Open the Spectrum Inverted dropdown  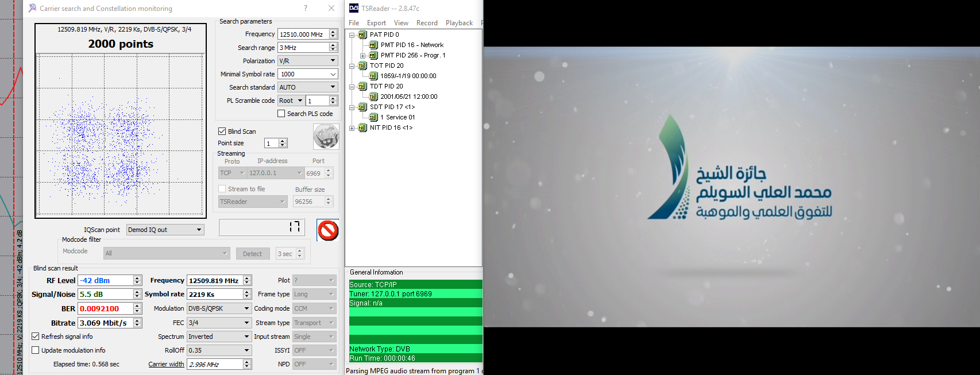(x=219, y=337)
